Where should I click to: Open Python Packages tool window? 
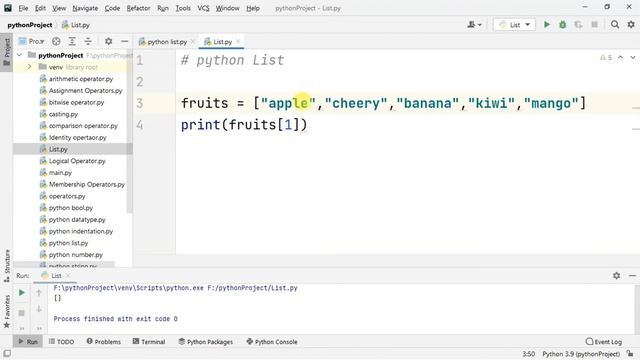point(206,342)
